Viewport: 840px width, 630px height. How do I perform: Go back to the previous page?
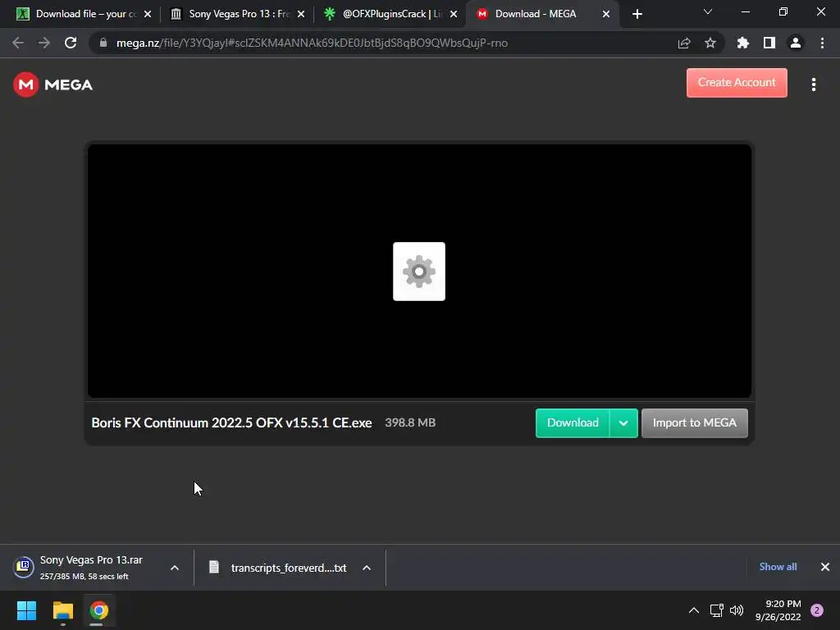[18, 43]
